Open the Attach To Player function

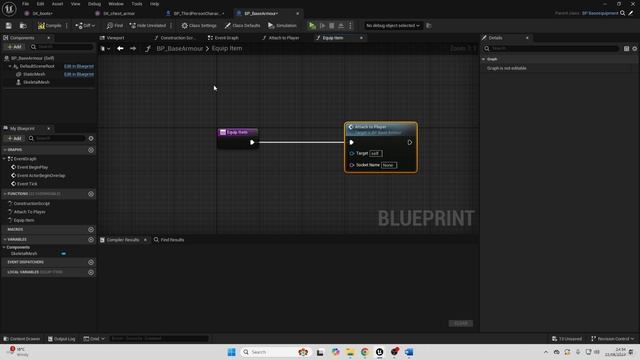point(29,212)
